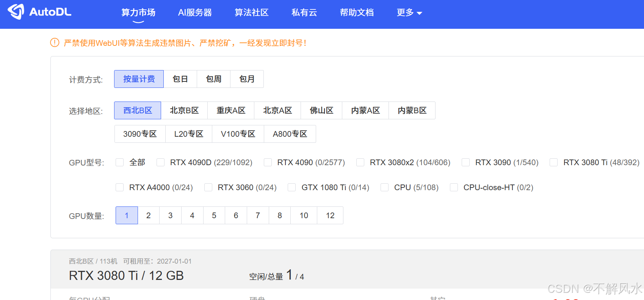Pick the A800专区 zone

point(290,134)
